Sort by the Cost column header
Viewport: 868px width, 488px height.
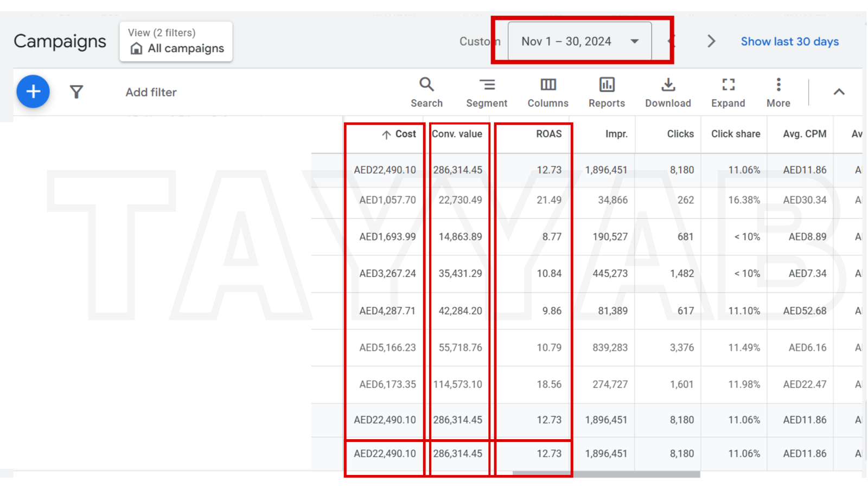[405, 134]
